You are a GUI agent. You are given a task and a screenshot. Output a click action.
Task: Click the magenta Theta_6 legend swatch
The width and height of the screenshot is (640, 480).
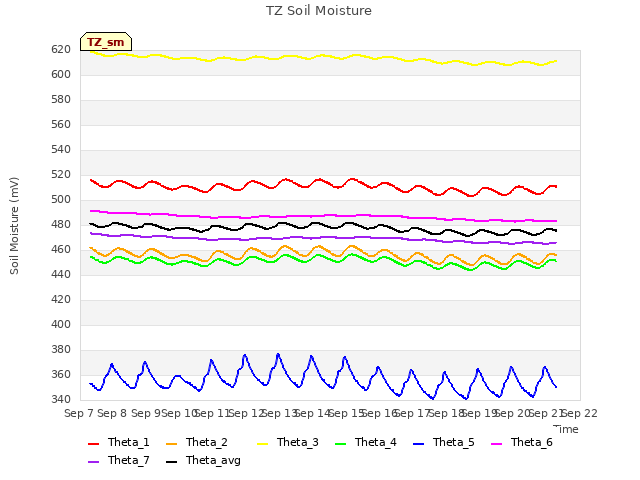pos(496,444)
